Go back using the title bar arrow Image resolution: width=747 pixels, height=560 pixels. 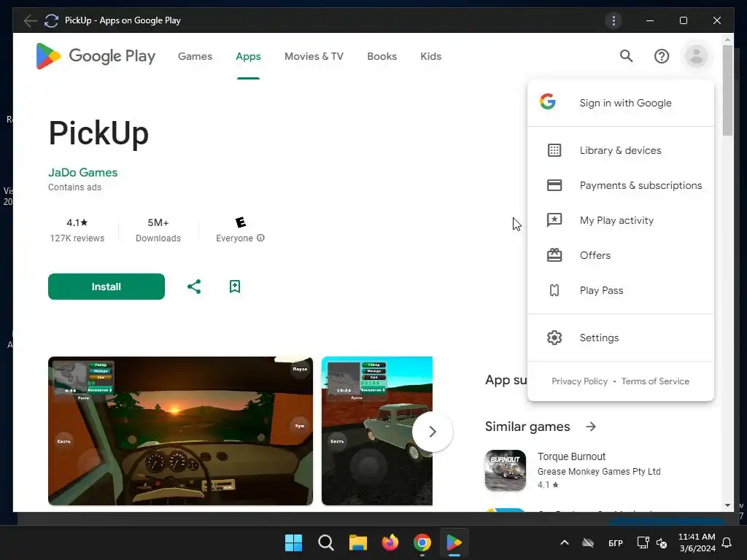tap(30, 20)
